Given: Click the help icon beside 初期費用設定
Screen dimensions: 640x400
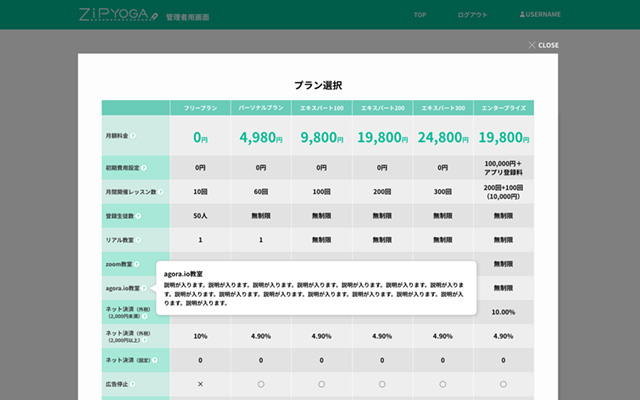Looking at the screenshot, I should point(144,168).
